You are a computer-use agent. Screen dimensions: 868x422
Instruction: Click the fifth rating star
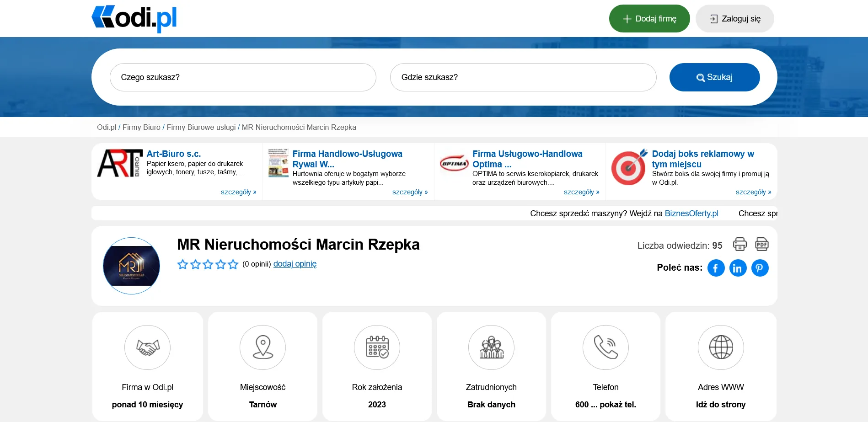click(233, 264)
